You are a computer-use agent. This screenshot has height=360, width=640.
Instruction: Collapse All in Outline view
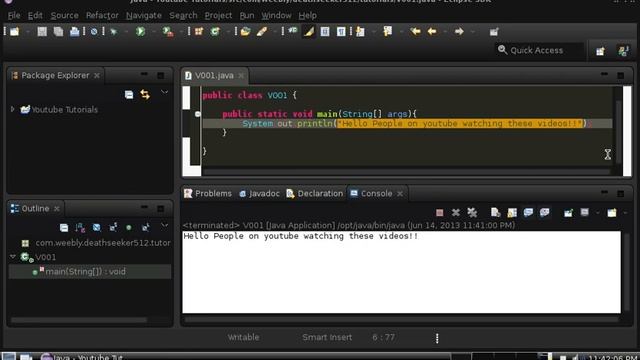[x=64, y=227]
